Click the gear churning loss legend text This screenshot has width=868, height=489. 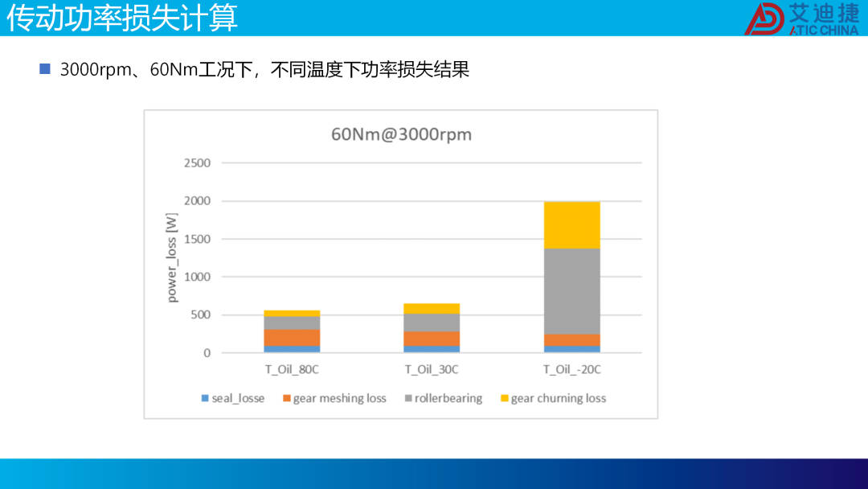pyautogui.click(x=559, y=398)
